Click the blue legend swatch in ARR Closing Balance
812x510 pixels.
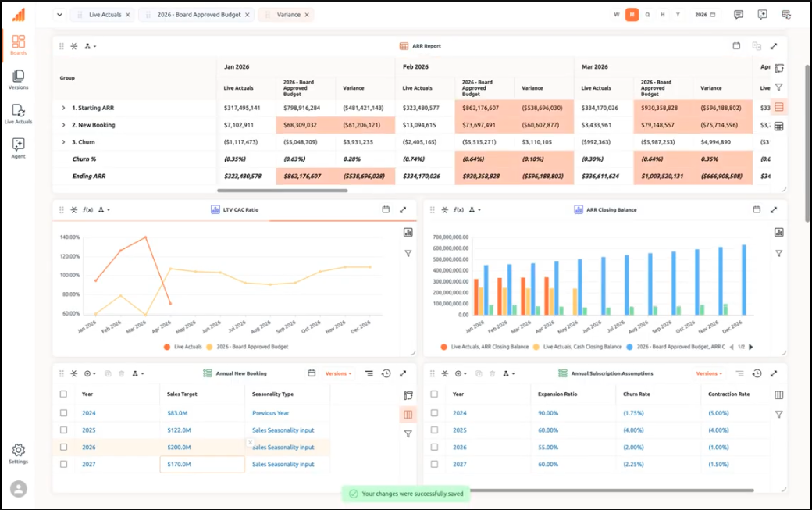629,347
